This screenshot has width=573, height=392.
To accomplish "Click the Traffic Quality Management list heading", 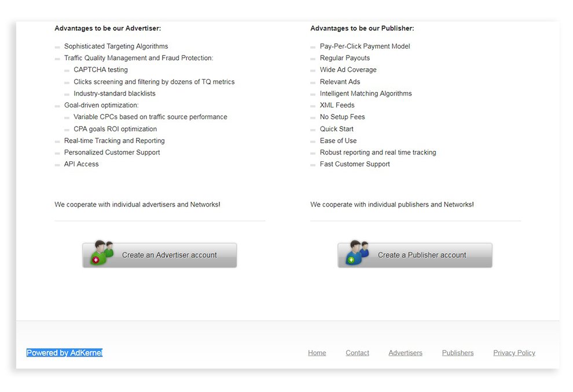I will coord(139,58).
